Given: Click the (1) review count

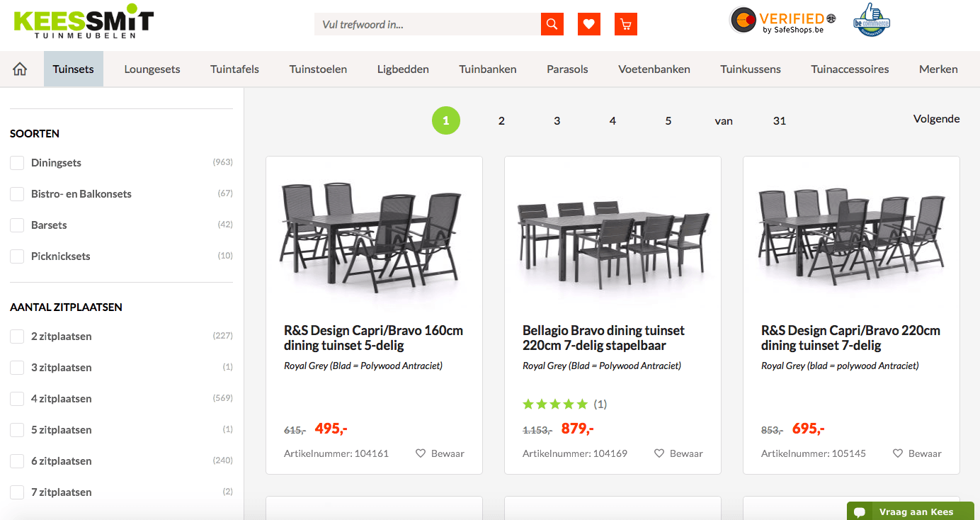Looking at the screenshot, I should [600, 405].
